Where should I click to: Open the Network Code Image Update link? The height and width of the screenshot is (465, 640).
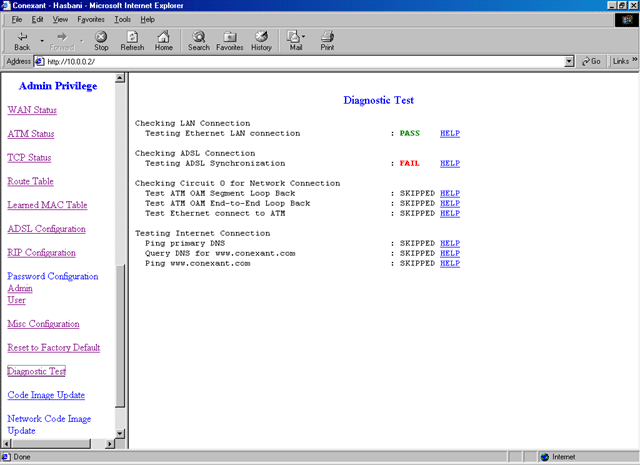point(49,425)
